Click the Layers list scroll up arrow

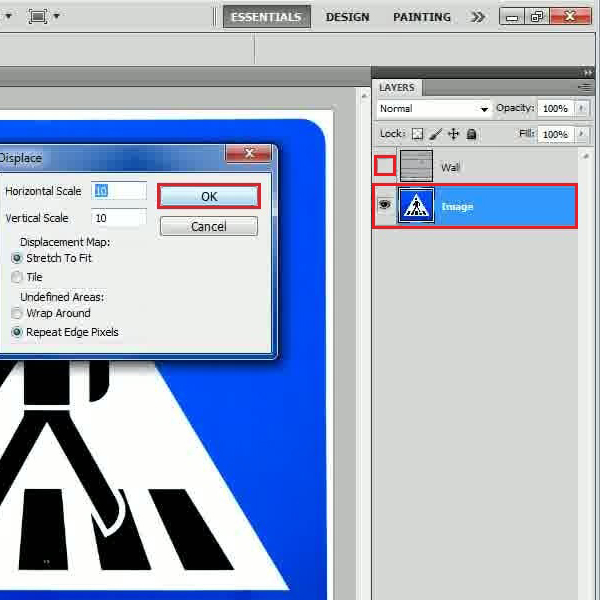585,156
